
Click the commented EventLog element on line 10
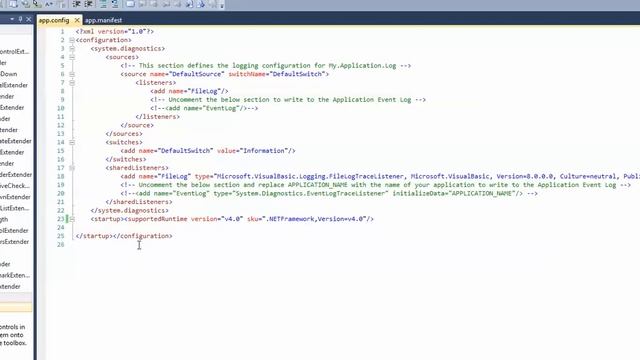click(x=204, y=108)
